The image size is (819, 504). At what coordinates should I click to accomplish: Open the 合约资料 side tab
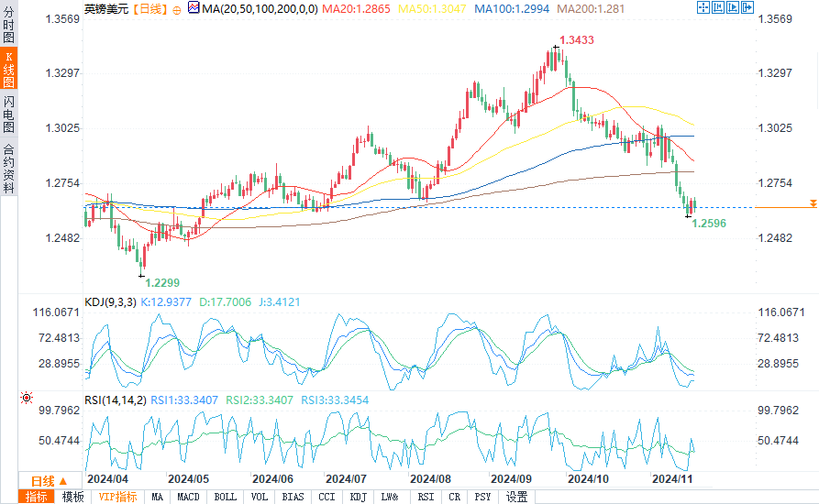point(8,169)
